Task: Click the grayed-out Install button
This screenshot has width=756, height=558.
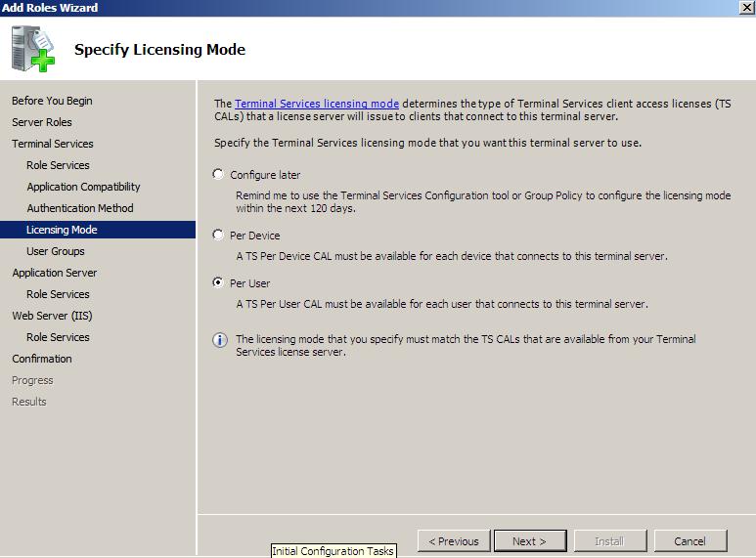Action: coord(610,541)
